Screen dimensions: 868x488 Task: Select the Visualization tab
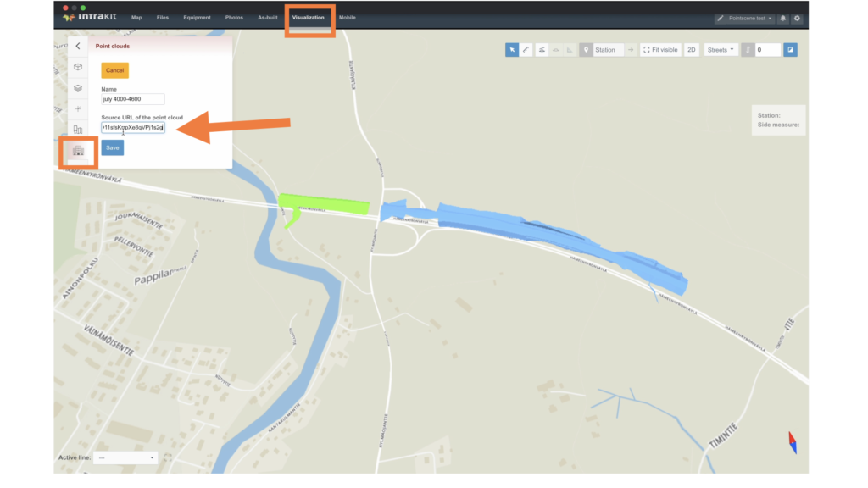tap(309, 18)
